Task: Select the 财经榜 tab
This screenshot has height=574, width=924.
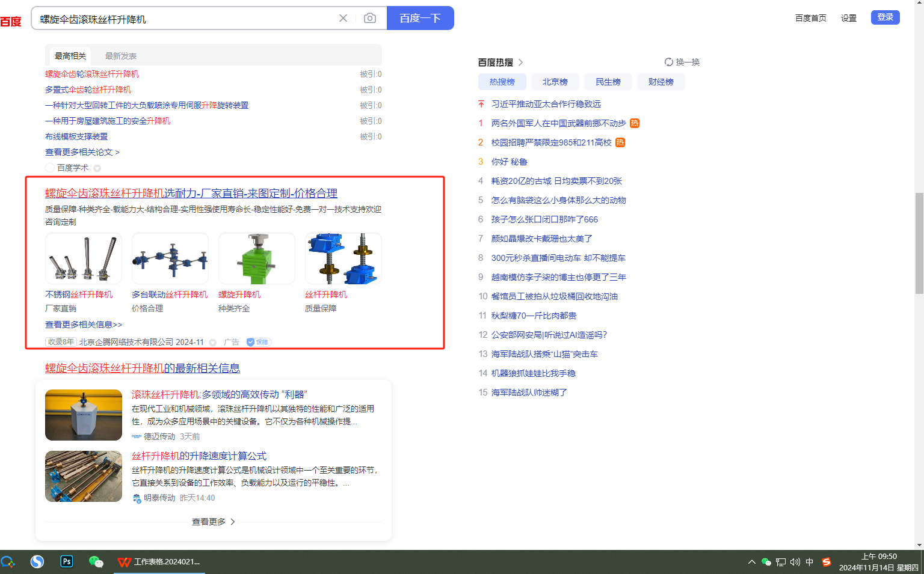Action: pyautogui.click(x=661, y=82)
